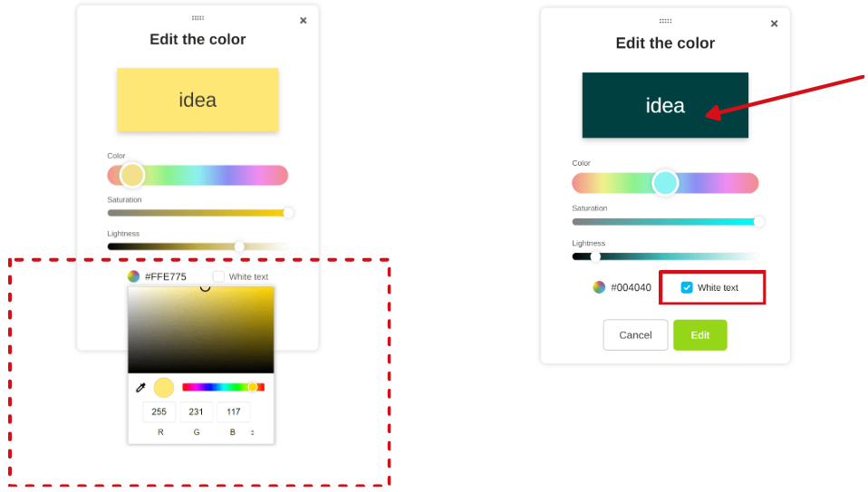Viewport: 868px width, 492px height.
Task: Click the G value field showing 231
Action: (197, 412)
